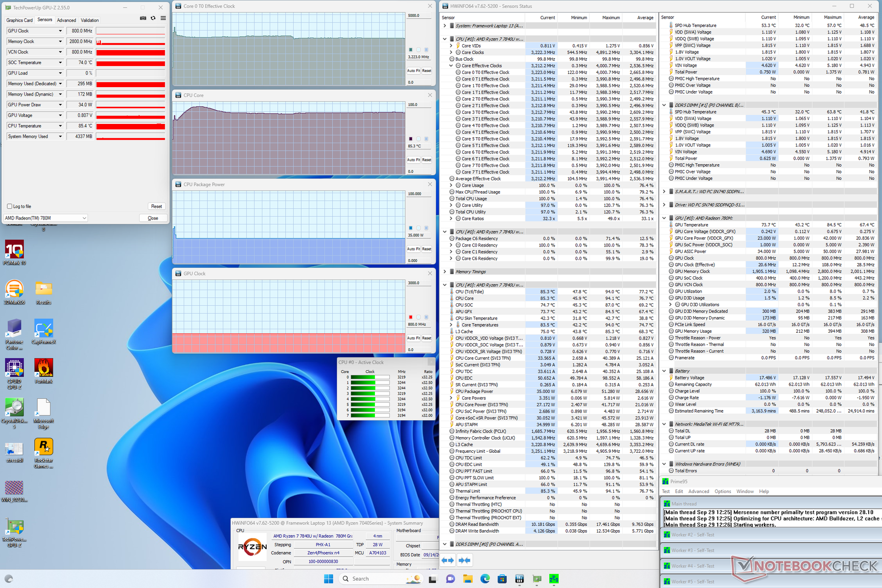This screenshot has height=588, width=882.
Task: Click Prime95 icon in the taskbar
Action: [x=554, y=579]
